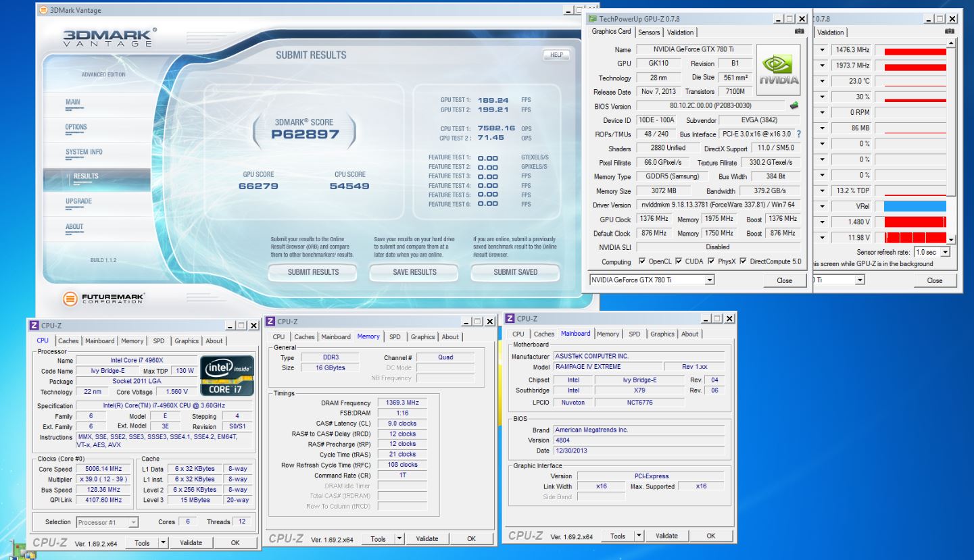The height and width of the screenshot is (560, 974).
Task: Open the ABOUT section in 3DMark
Action: click(x=75, y=227)
